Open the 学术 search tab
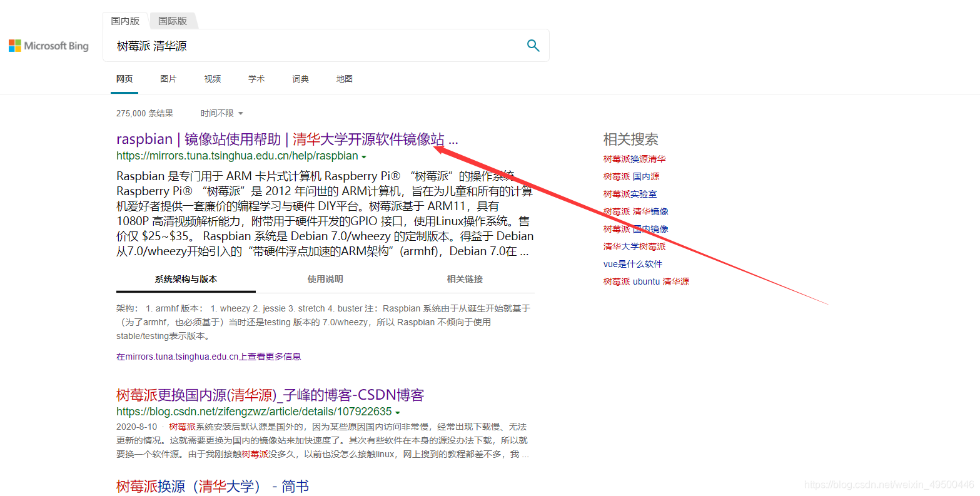Image resolution: width=980 pixels, height=496 pixels. pos(256,79)
